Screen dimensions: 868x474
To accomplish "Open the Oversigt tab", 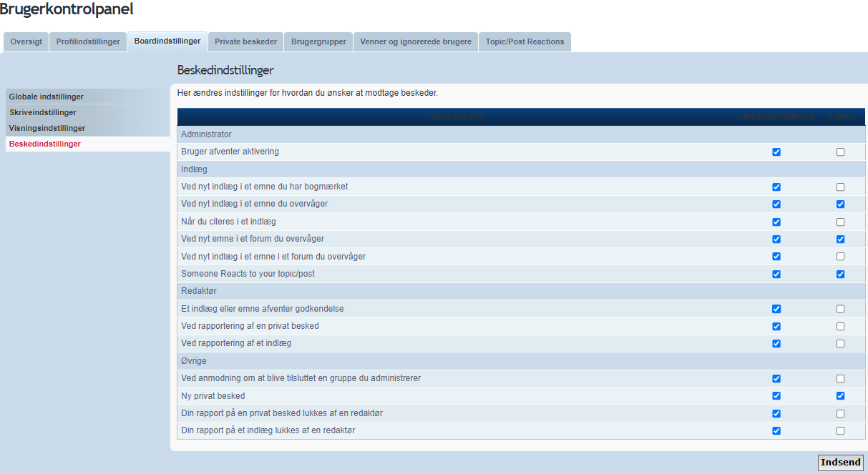I will coord(26,41).
